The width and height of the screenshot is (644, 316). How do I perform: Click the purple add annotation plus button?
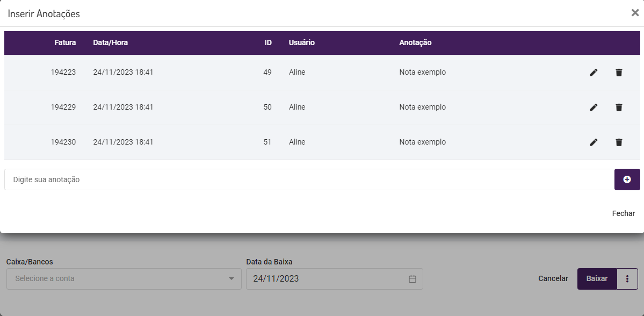627,179
